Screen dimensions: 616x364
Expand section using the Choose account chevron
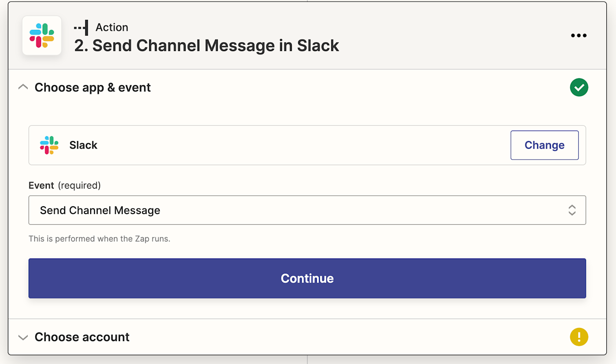coord(23,337)
